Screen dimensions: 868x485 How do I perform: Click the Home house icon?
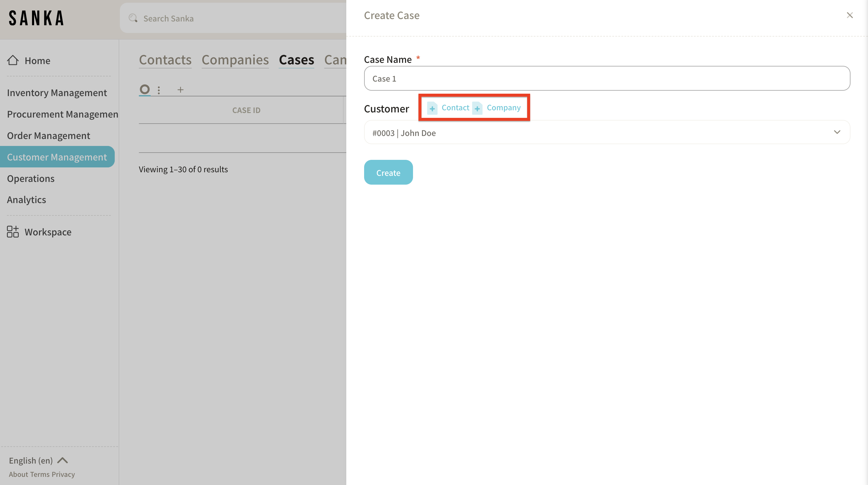13,60
